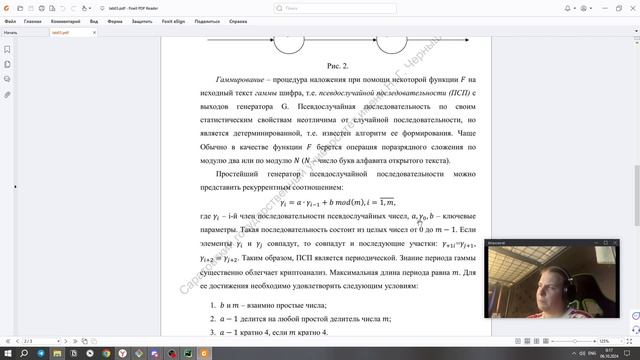
Task: Click the vertical document scrollbar thumb
Action: click(636, 196)
